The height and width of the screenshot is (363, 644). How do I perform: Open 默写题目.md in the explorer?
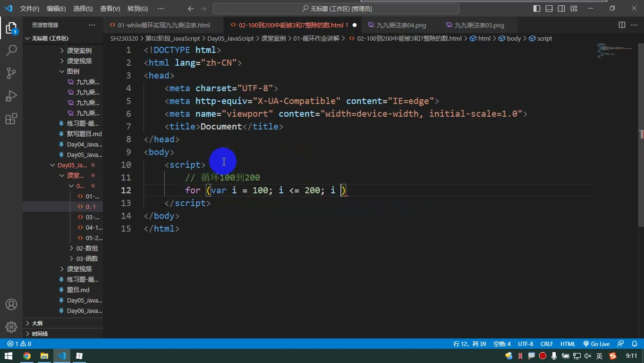[x=63, y=134]
